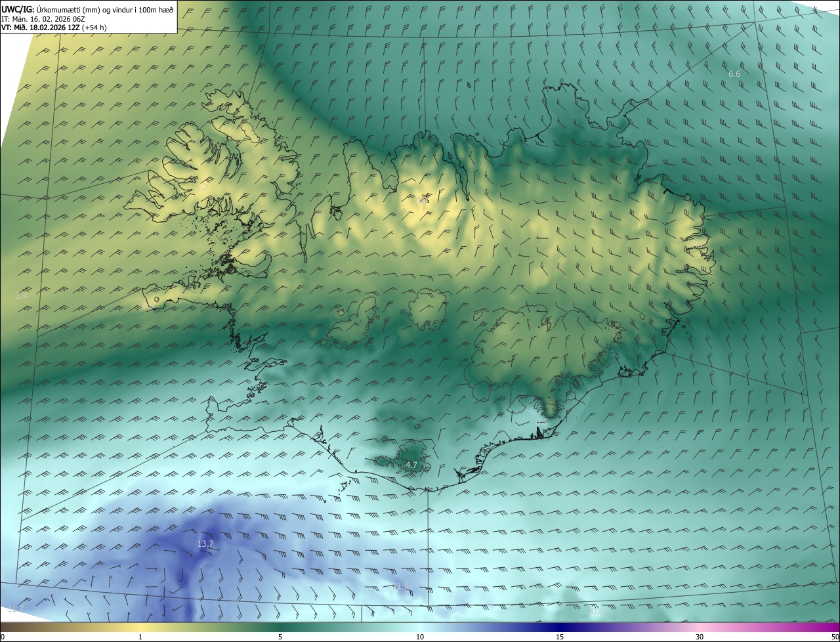Viewport: 840px width, 642px height.
Task: Click the color bar tick labelled 50
Action: (x=835, y=637)
